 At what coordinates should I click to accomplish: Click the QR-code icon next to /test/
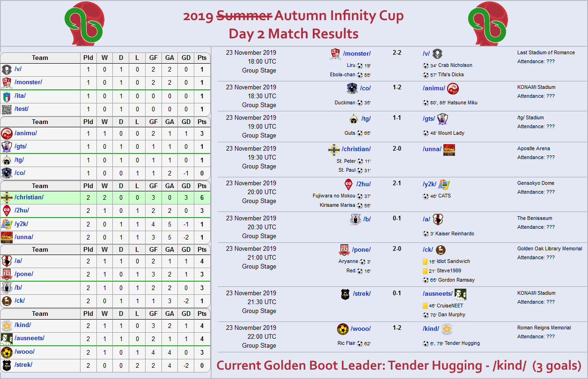tap(7, 109)
